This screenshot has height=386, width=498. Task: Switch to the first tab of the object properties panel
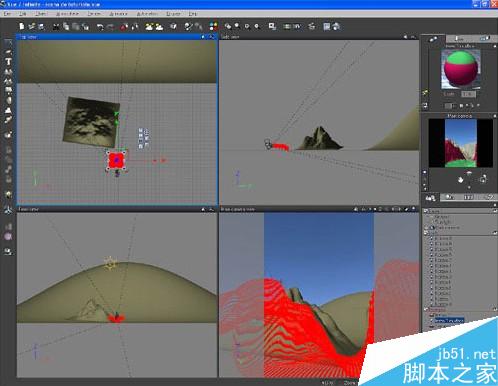click(x=433, y=39)
